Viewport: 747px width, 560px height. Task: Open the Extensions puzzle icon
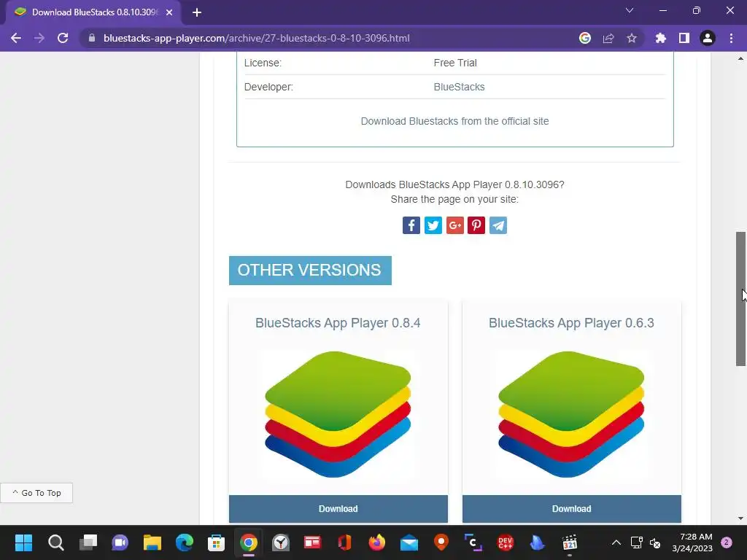tap(661, 38)
